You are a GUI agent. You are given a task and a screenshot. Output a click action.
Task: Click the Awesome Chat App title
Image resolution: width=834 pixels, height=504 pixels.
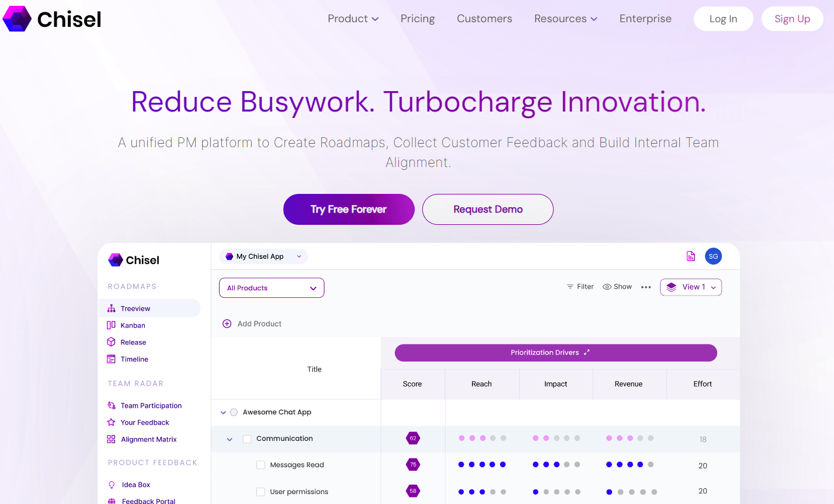click(x=277, y=412)
